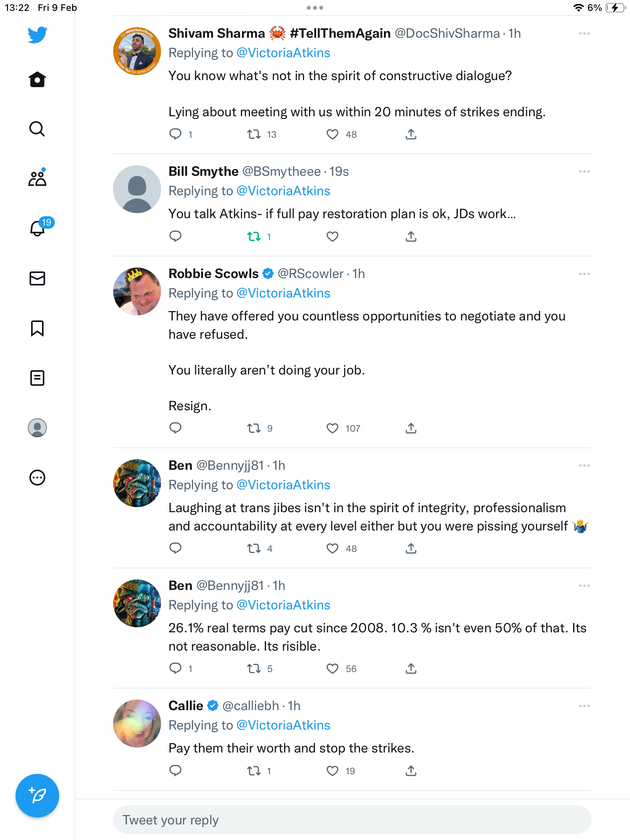Open Notifications bell with 19 badge

[x=37, y=228]
